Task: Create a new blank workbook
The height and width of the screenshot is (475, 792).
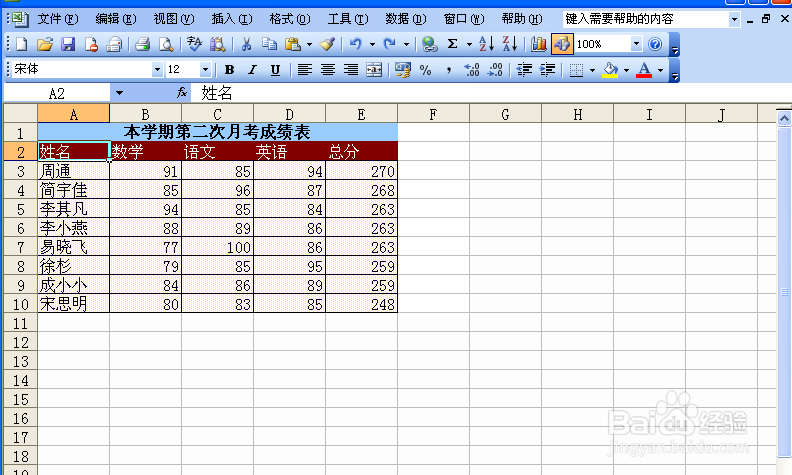Action: point(22,44)
